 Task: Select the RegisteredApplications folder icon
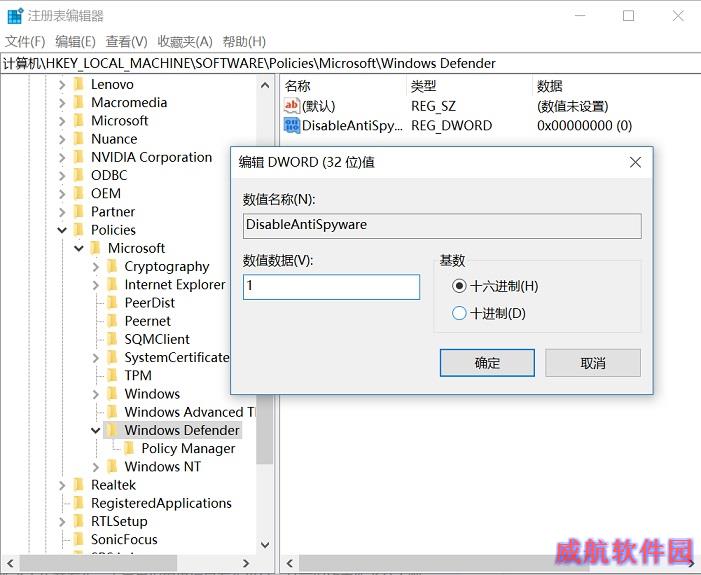(x=79, y=503)
